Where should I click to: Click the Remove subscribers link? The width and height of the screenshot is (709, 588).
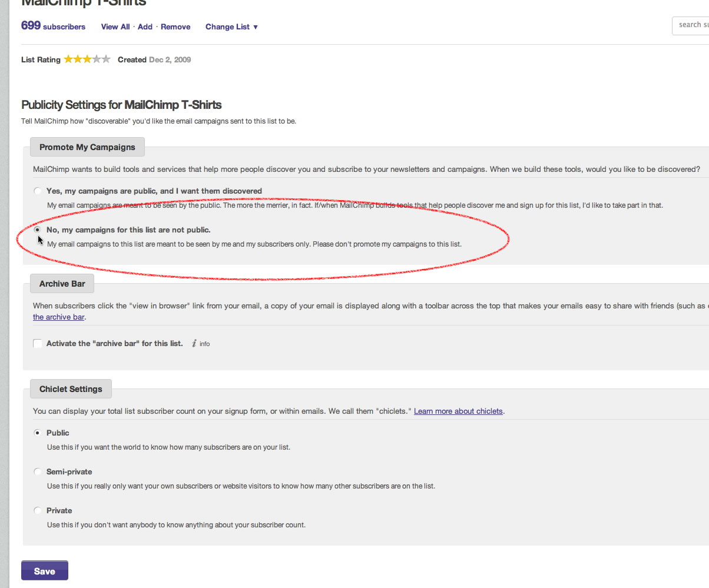(175, 27)
